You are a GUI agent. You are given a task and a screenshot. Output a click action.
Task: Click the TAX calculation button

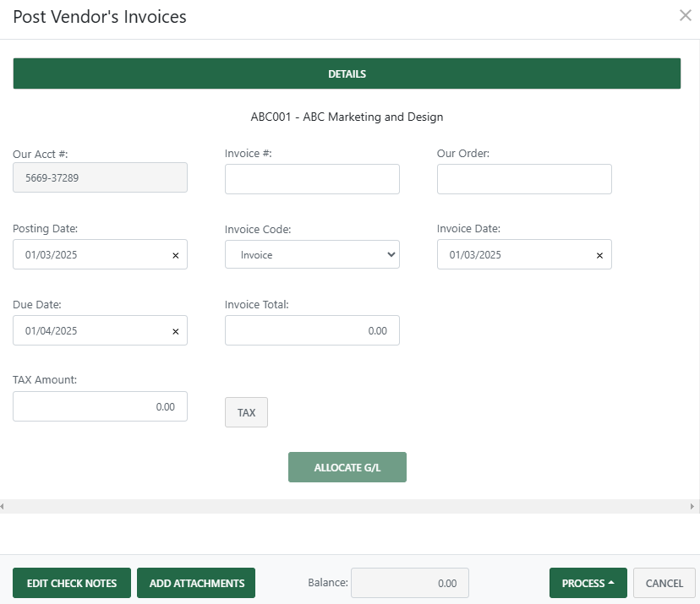click(246, 412)
